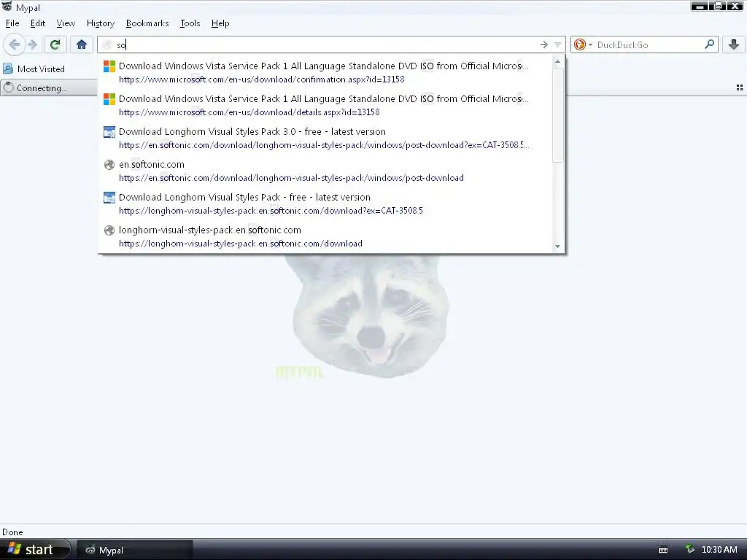747x560 pixels.
Task: Click Microsoft logo on confirmation.aspx suggestion
Action: [x=109, y=66]
